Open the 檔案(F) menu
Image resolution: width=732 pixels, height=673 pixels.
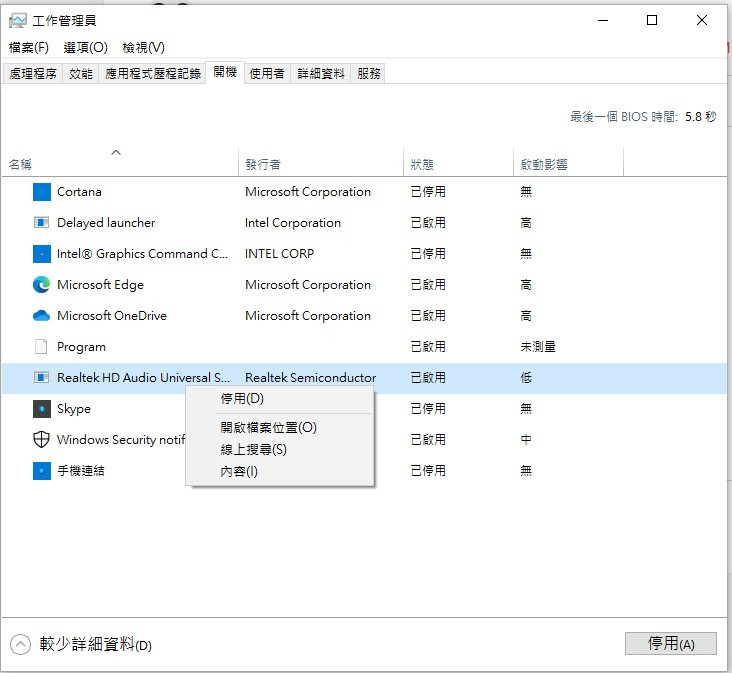28,48
